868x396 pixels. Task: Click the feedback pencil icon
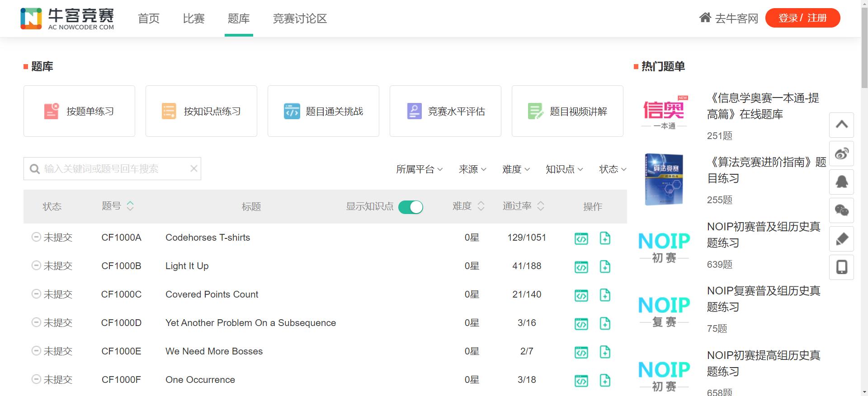coord(841,239)
